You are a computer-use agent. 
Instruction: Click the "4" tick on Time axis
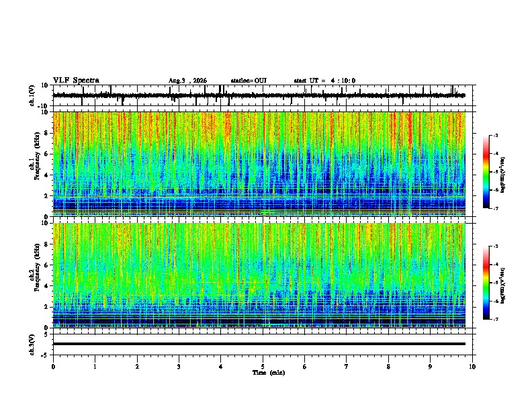[220, 367]
